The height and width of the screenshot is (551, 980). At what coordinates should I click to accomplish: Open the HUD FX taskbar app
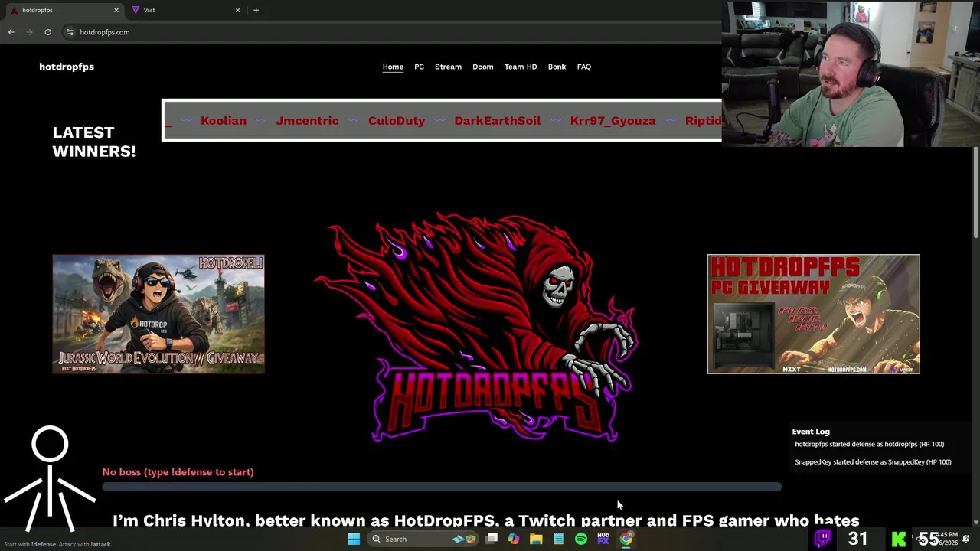(x=603, y=539)
